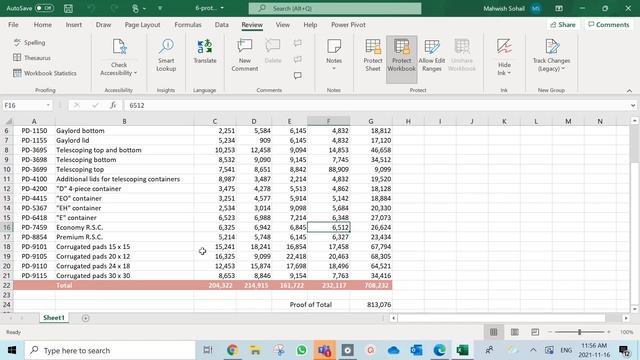
Task: Open WhatsApp from the taskbar
Action: [302, 350]
